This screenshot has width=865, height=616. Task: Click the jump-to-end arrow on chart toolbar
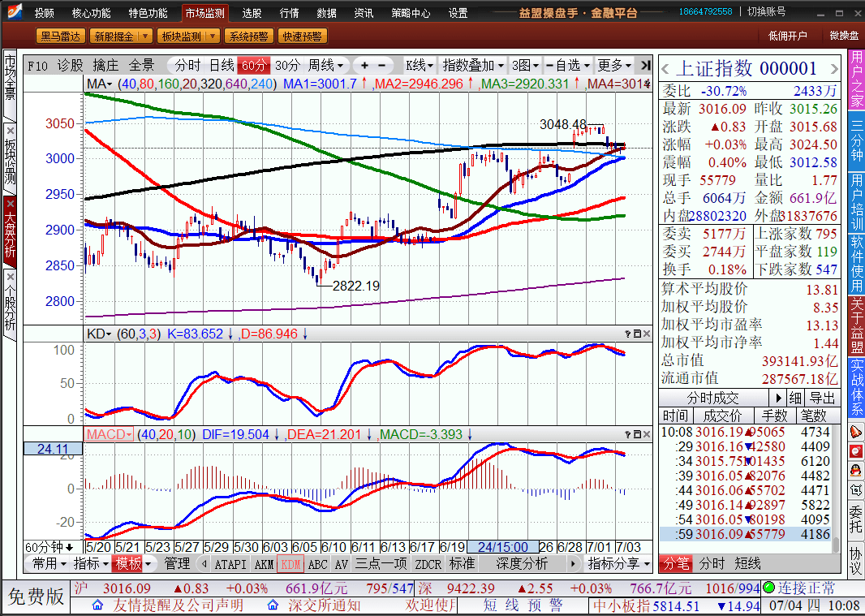click(646, 66)
